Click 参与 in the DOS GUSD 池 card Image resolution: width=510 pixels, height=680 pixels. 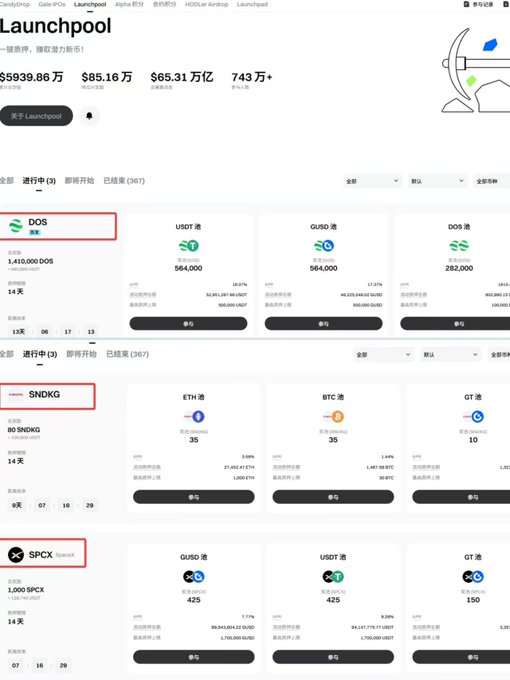(x=324, y=324)
